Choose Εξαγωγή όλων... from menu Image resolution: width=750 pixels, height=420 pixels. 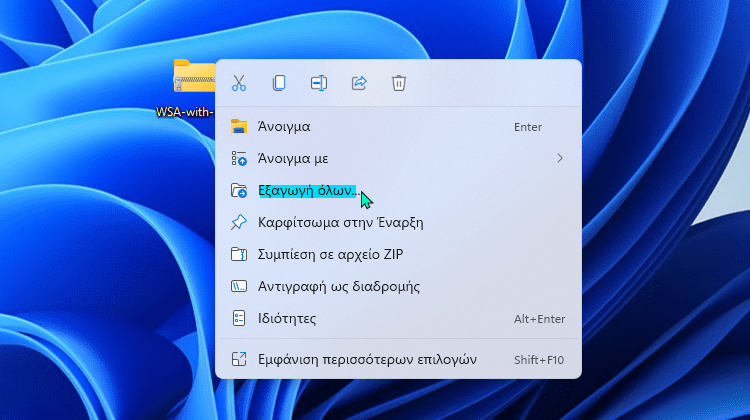click(398, 190)
